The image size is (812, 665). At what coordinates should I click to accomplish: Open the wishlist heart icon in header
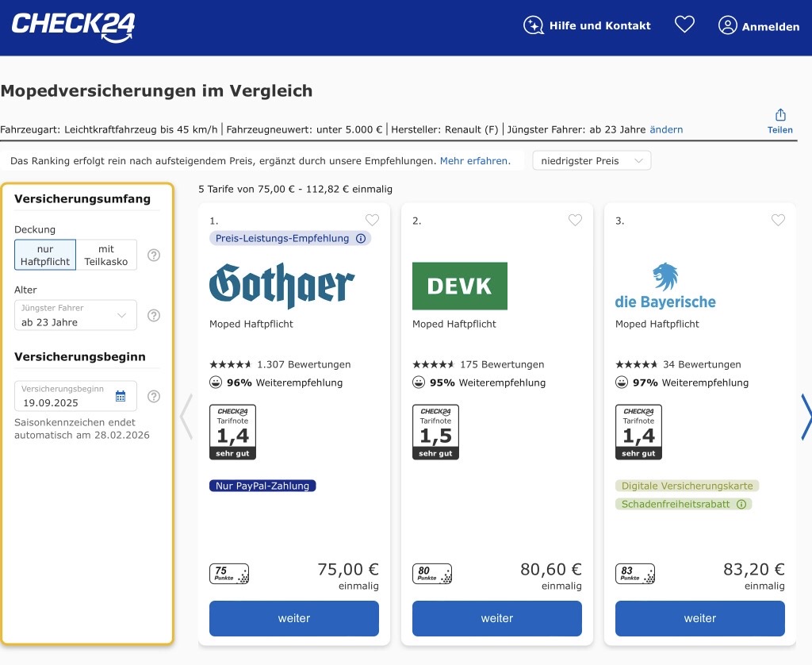(x=684, y=25)
